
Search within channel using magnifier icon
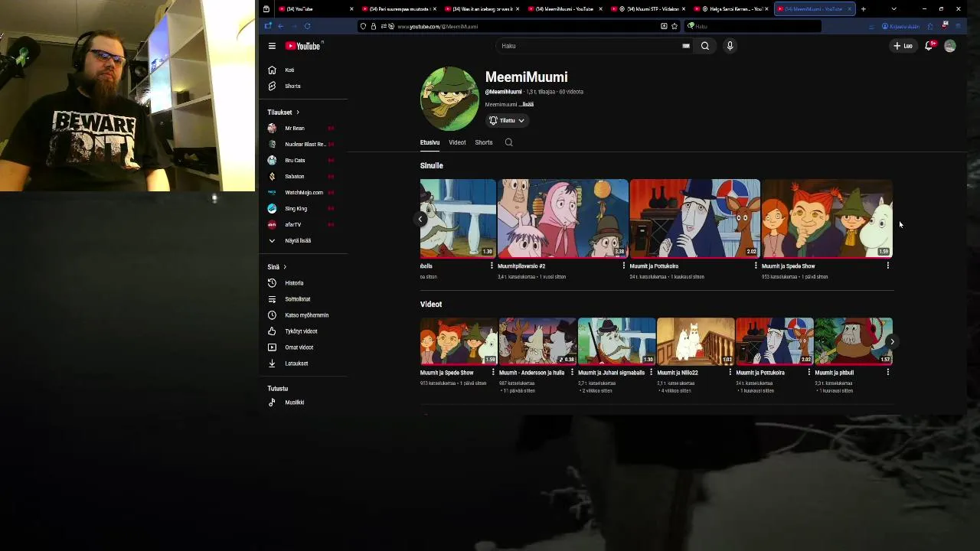coord(508,142)
